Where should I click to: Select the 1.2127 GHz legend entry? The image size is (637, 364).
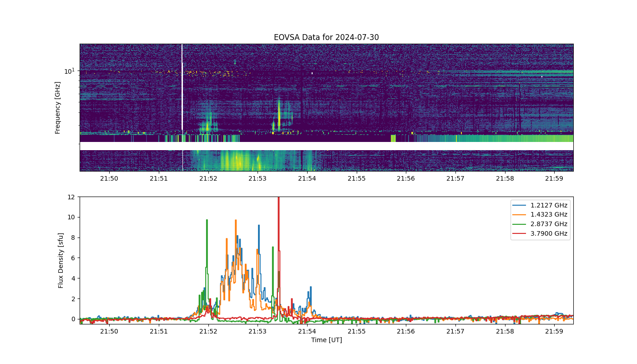click(x=540, y=205)
